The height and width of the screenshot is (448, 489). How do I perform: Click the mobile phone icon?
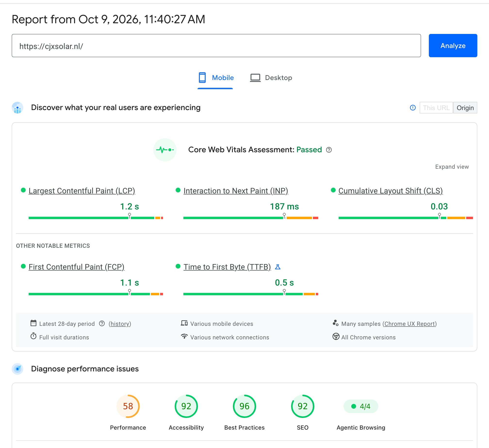(x=202, y=78)
